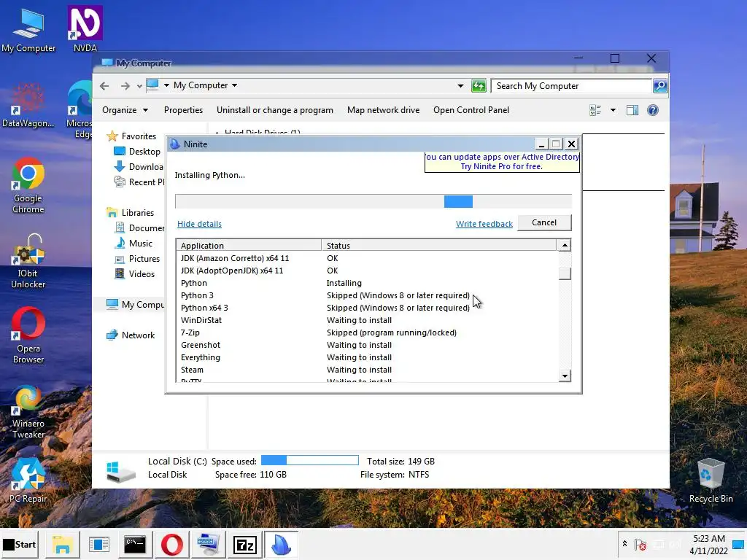
Task: Open the computer keyboard taskbar icon
Action: pos(208,544)
